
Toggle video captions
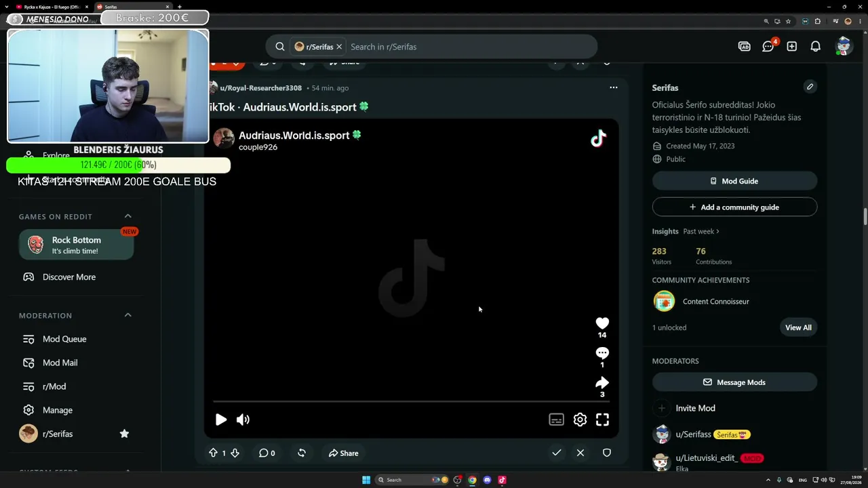[x=556, y=420]
